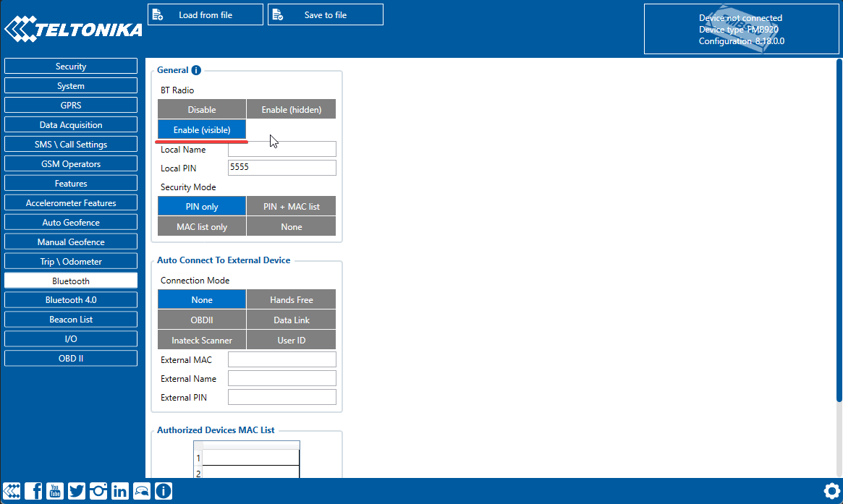Click the General section info icon

tap(196, 70)
